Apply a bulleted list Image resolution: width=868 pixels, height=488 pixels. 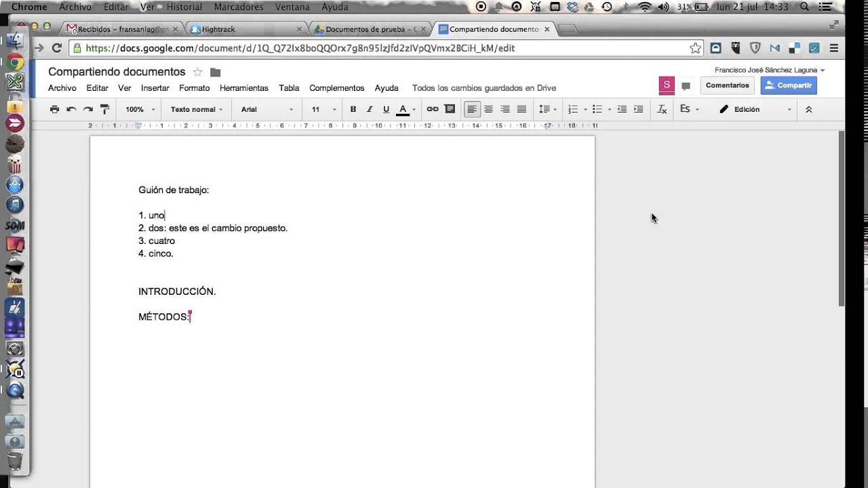tap(598, 108)
